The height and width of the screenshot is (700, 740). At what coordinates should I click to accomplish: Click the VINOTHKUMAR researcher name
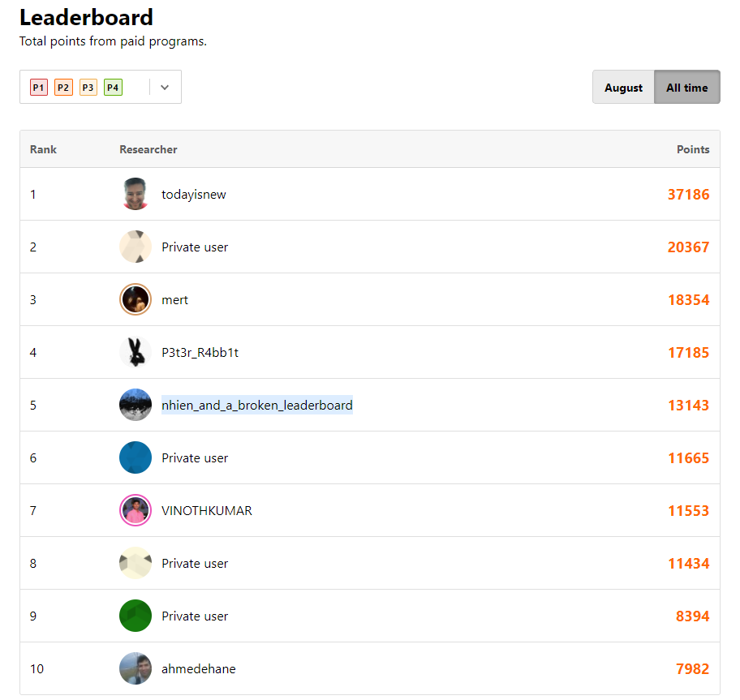[207, 511]
